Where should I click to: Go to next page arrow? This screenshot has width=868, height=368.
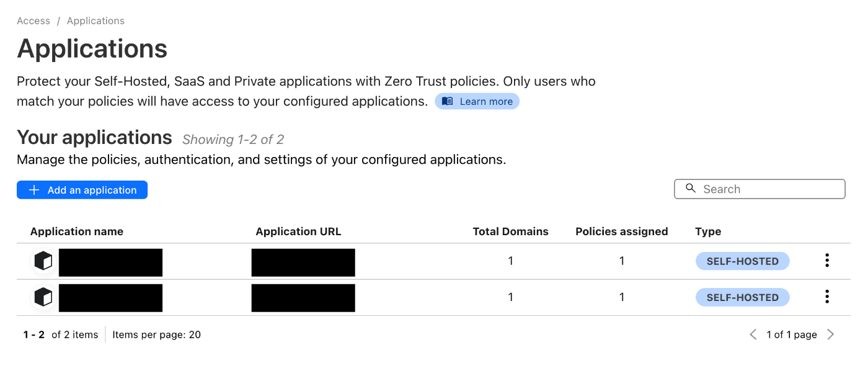coord(831,335)
